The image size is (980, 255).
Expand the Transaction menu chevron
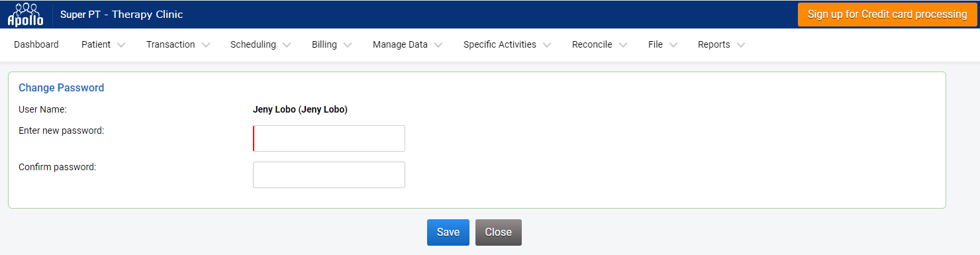206,45
